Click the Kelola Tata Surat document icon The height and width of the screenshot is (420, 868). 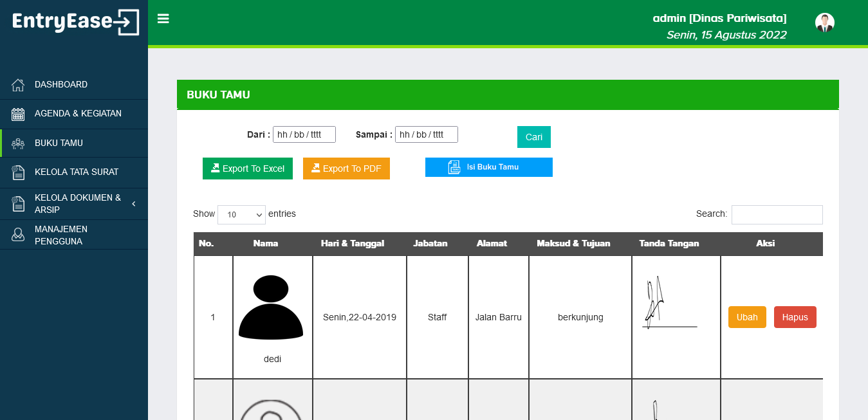[18, 172]
